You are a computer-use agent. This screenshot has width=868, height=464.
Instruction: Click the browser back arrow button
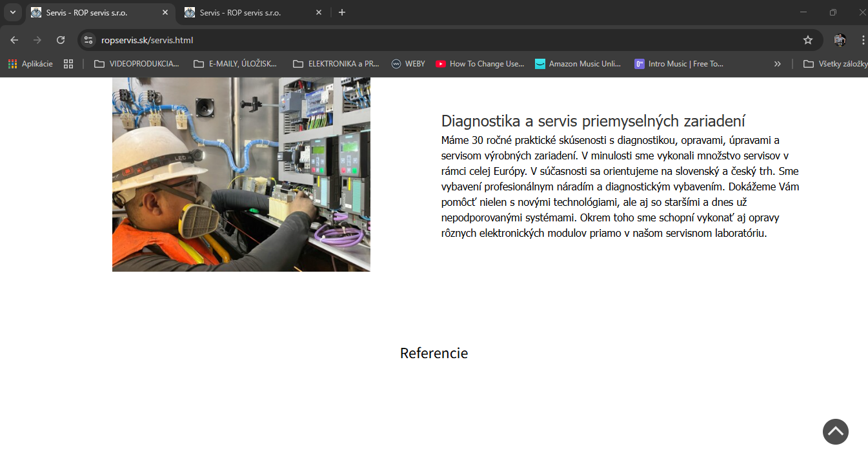pyautogui.click(x=14, y=40)
